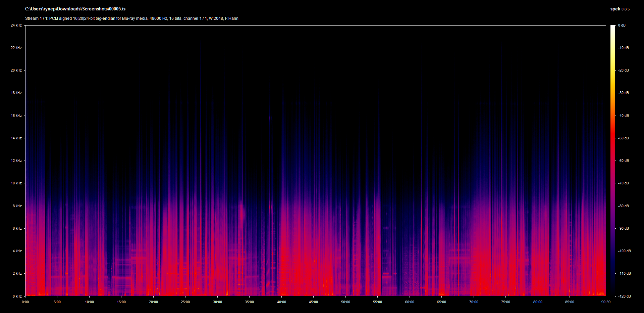Viewport: 644px width, 313px height.
Task: Select the 16 kHz frequency axis label
Action: (x=16, y=116)
